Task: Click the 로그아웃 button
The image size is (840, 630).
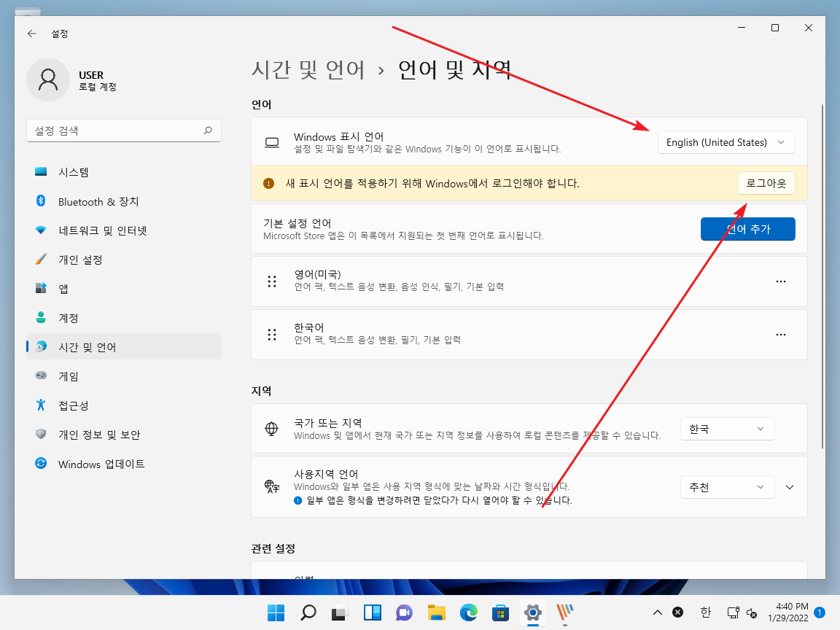Action: (766, 183)
